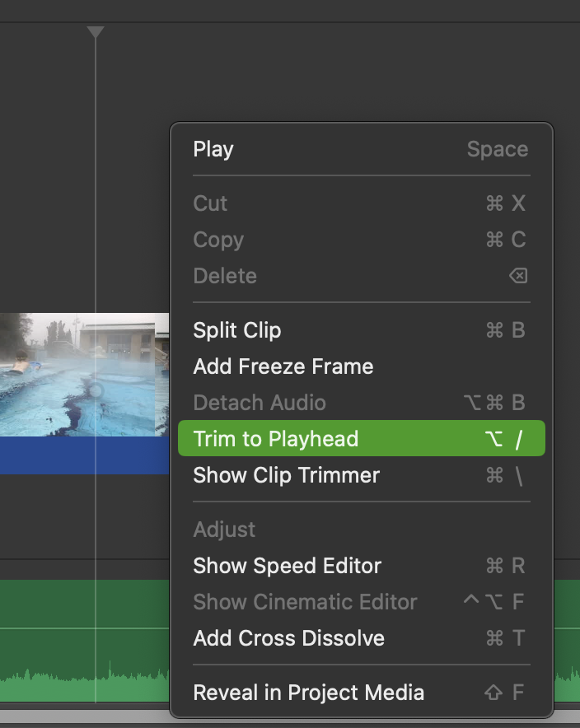Click the blue audio strip under clip
This screenshot has height=728, width=580.
pyautogui.click(x=85, y=455)
